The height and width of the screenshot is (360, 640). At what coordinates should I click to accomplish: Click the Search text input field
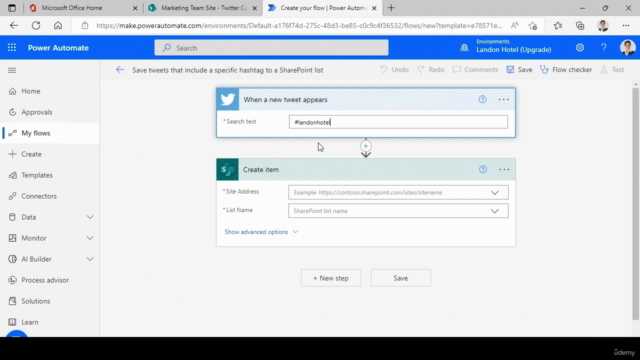point(398,122)
